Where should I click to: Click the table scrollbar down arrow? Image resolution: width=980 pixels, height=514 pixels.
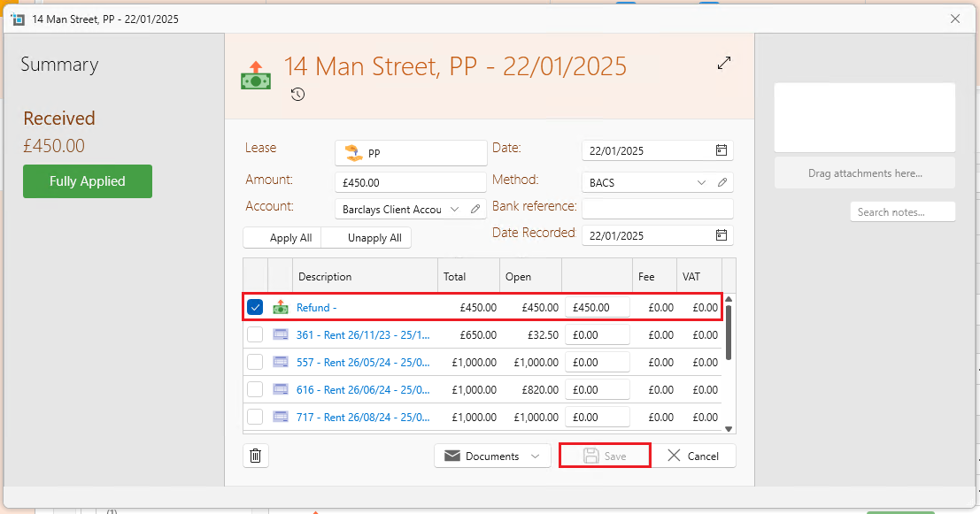click(729, 429)
